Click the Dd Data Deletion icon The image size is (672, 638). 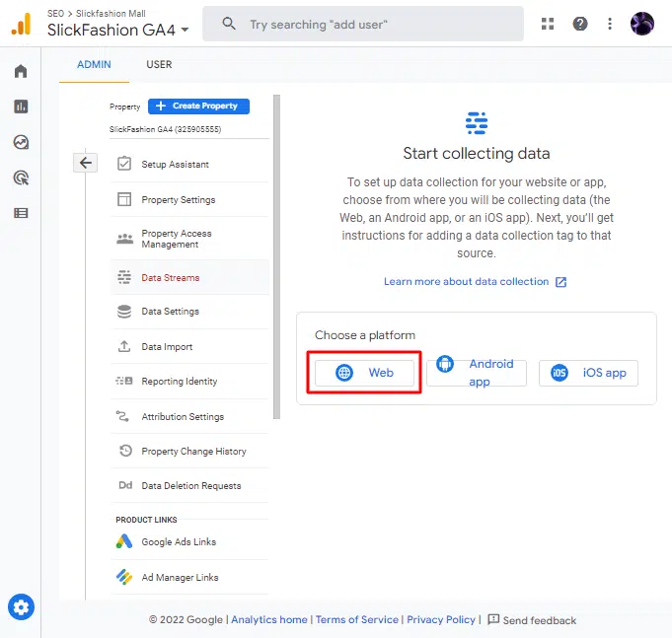point(125,485)
